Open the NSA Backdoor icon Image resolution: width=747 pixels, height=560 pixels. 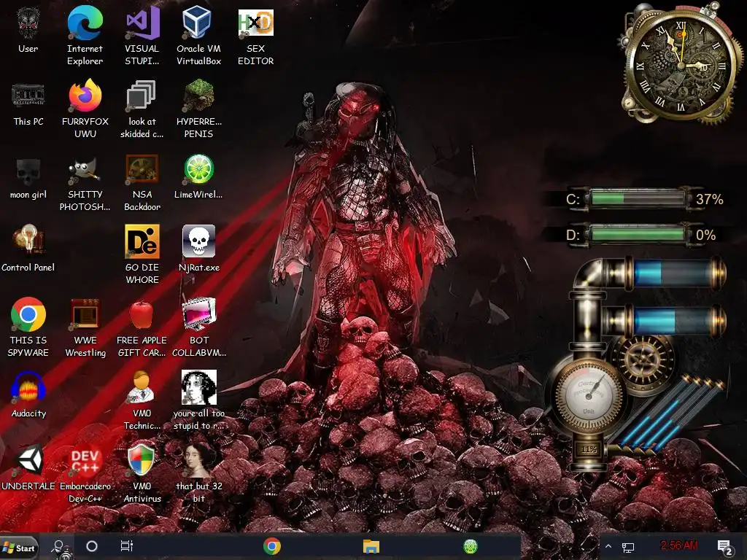(x=142, y=169)
